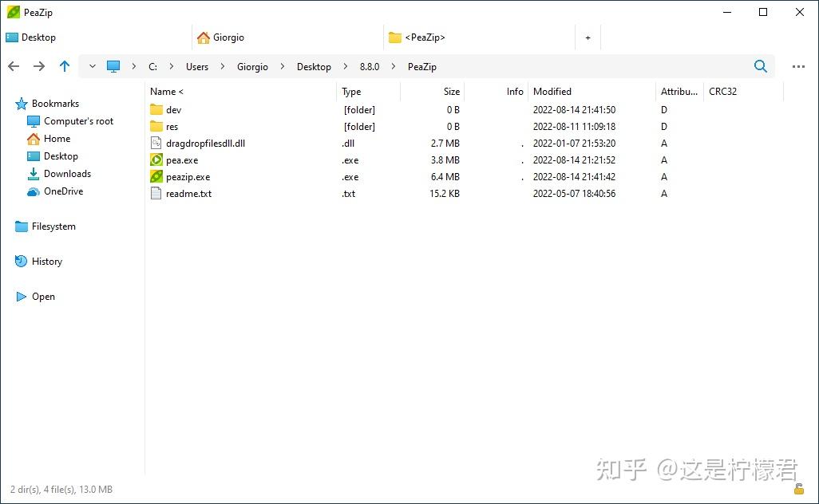The width and height of the screenshot is (819, 504).
Task: Open Desktop bookmark in sidebar
Action: [61, 156]
